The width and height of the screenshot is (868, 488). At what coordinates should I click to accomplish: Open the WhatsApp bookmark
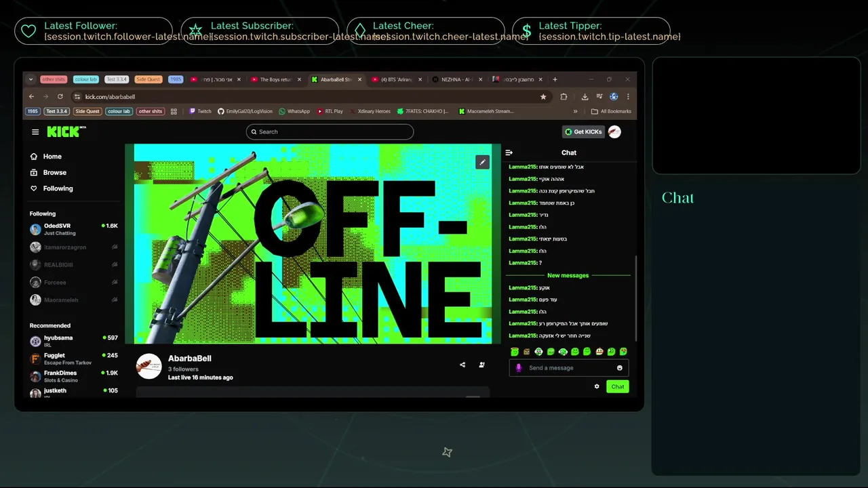pos(294,111)
